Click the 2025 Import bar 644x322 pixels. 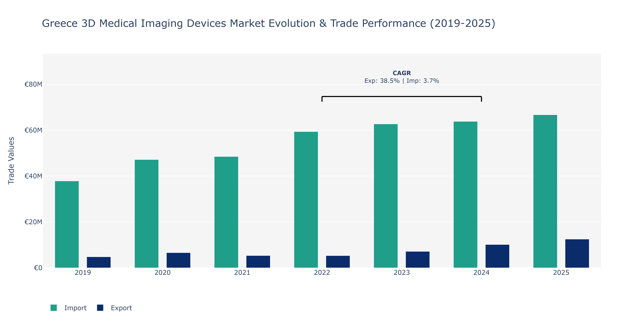545,191
